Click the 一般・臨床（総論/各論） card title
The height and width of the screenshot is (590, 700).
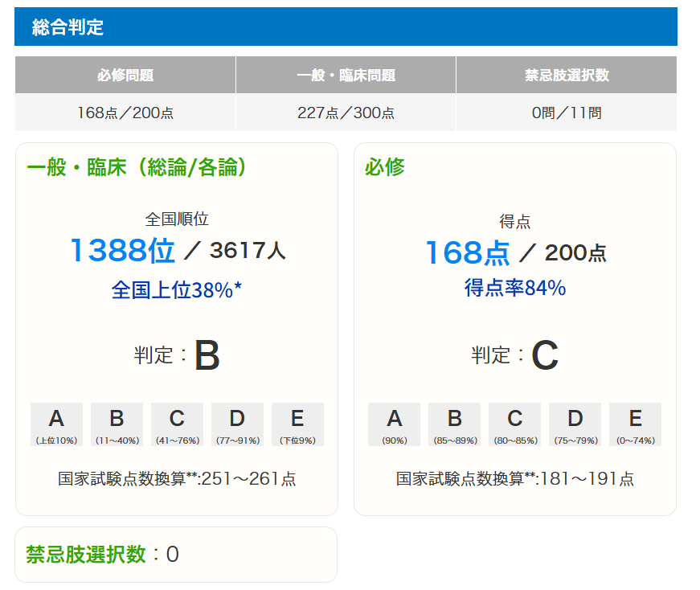pos(137,167)
